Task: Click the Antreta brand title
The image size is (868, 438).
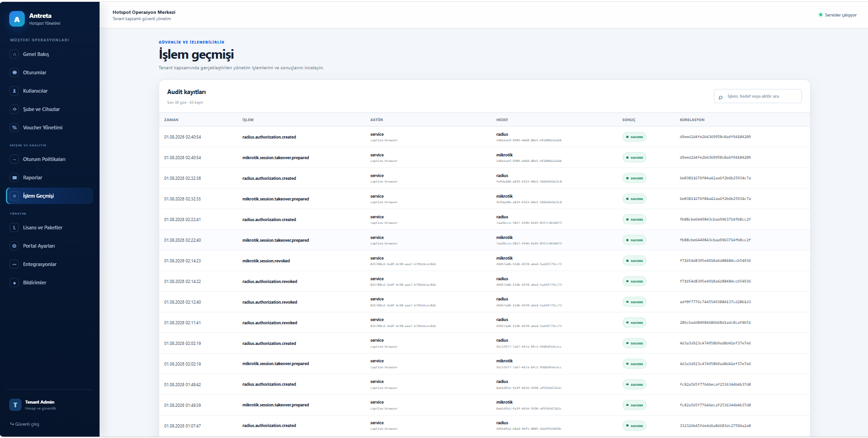Action: (40, 16)
